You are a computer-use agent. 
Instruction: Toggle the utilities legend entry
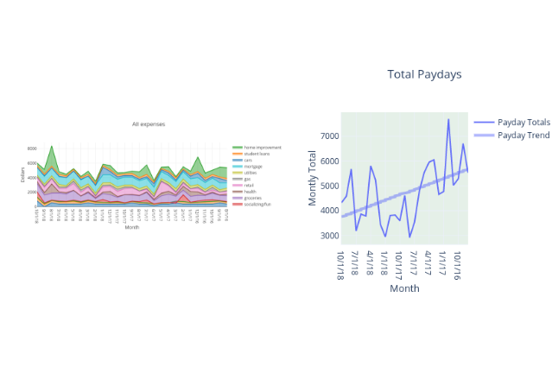coord(251,173)
